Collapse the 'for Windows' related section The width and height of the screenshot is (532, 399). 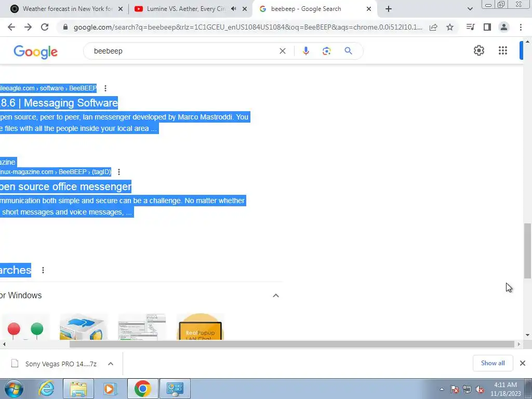click(x=276, y=296)
